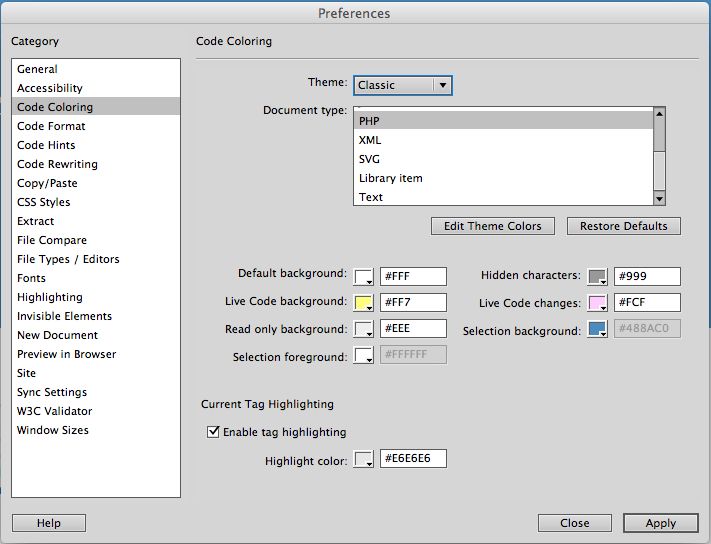Toggle the Enable tag highlighting checkbox

[x=213, y=432]
